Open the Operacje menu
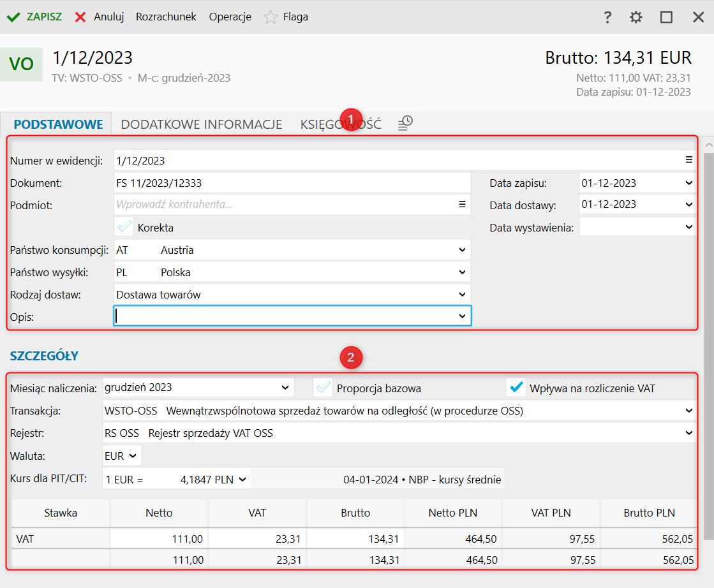714x588 pixels. click(x=230, y=17)
